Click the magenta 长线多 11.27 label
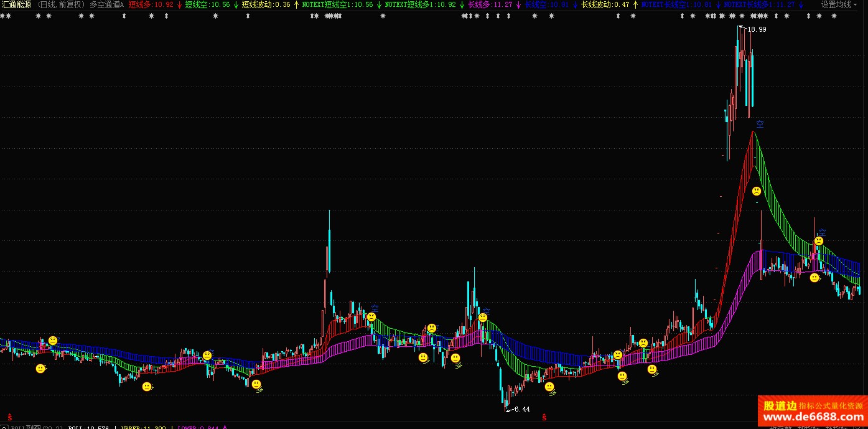This screenshot has width=868, height=429. pyautogui.click(x=490, y=4)
